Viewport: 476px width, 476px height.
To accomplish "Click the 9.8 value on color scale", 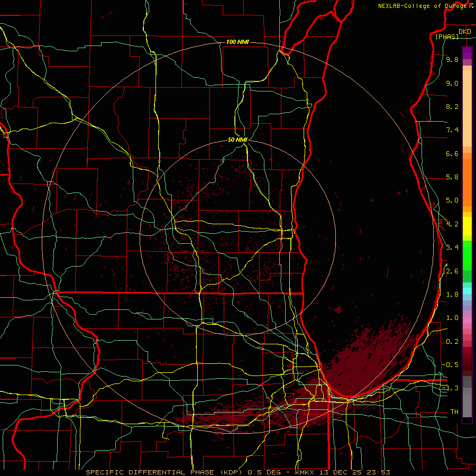I will coord(452,59).
